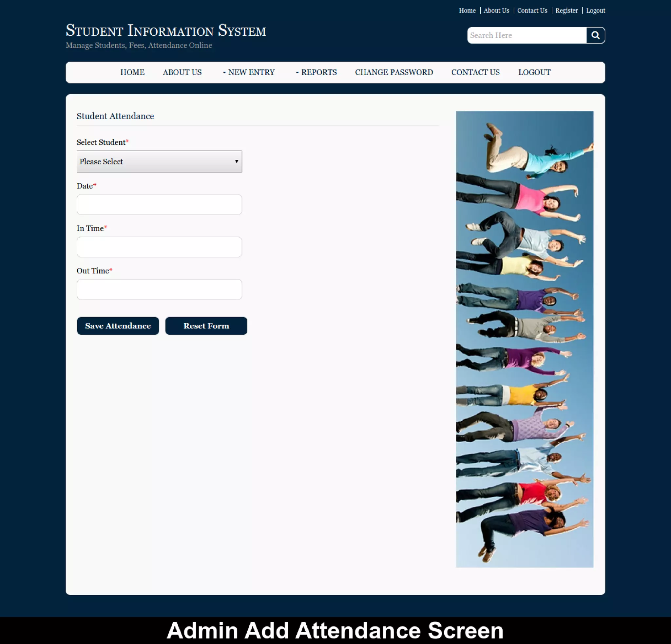Expand the New Entry menu
This screenshot has height=644, width=671.
tap(249, 73)
